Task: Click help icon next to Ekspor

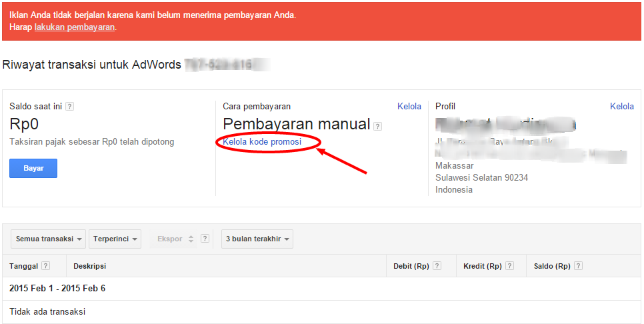Action: (x=205, y=239)
